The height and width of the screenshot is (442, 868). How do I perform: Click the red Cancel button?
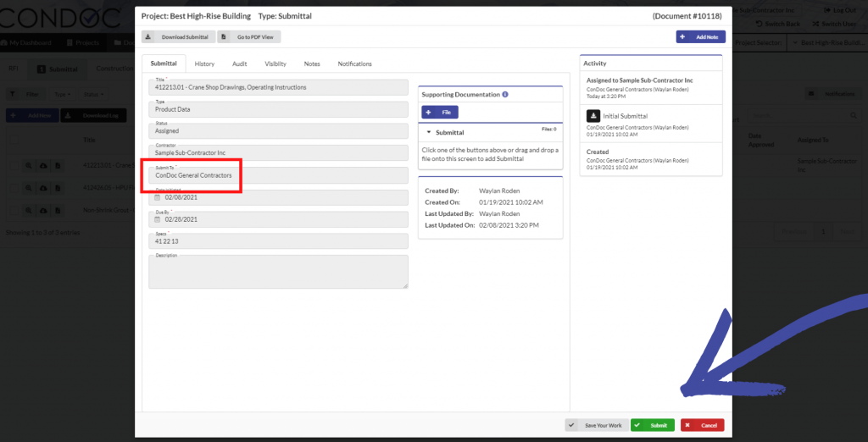[x=703, y=425]
